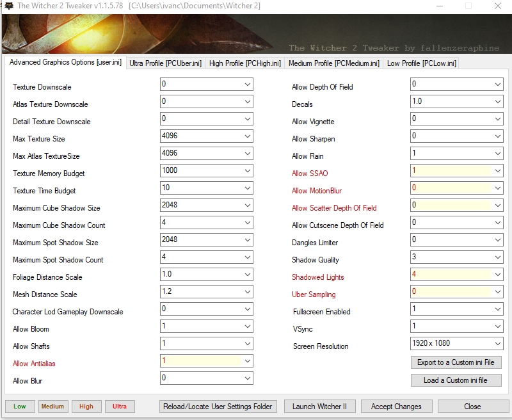Screen dimensions: 512x420
Task: Switch to High Profile [PCHigh.ini] tab
Action: (245, 63)
